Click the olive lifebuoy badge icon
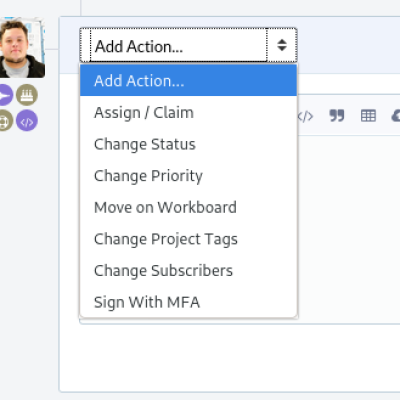The image size is (400, 400). pos(5,120)
